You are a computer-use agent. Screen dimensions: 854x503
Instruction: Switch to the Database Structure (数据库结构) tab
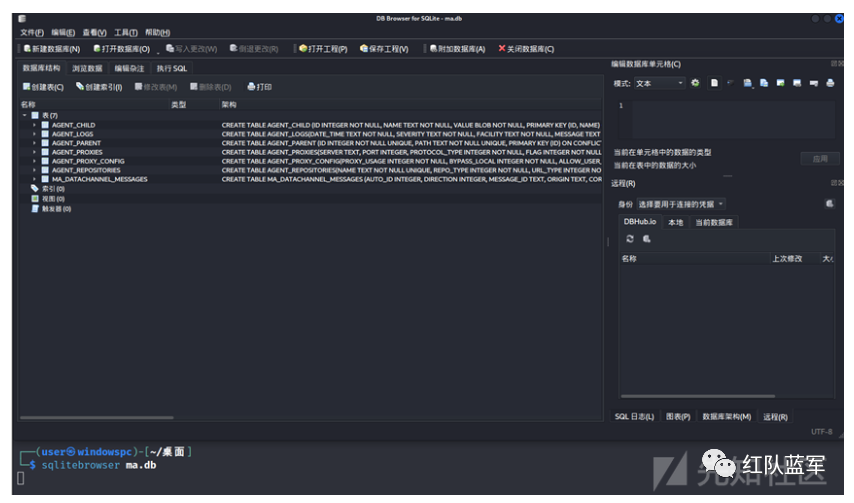(x=41, y=68)
